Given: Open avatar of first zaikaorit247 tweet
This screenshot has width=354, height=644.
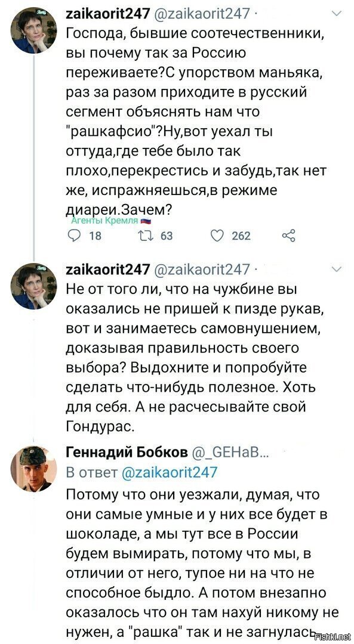Looking at the screenshot, I should pyautogui.click(x=33, y=30).
